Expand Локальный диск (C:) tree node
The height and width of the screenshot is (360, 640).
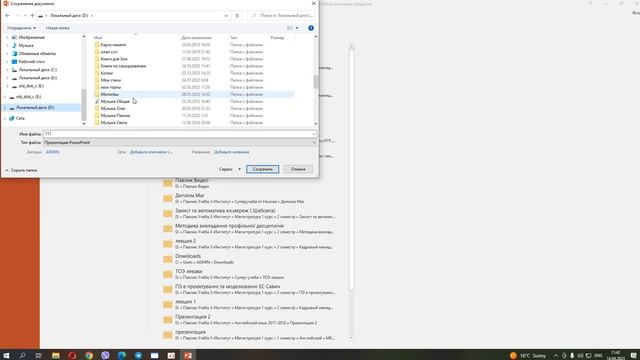click(7, 70)
